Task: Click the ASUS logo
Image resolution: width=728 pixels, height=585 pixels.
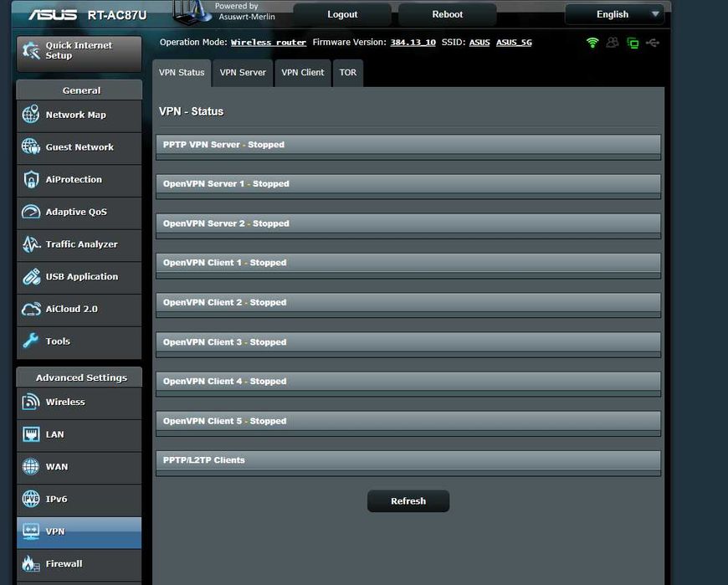Action: click(53, 15)
